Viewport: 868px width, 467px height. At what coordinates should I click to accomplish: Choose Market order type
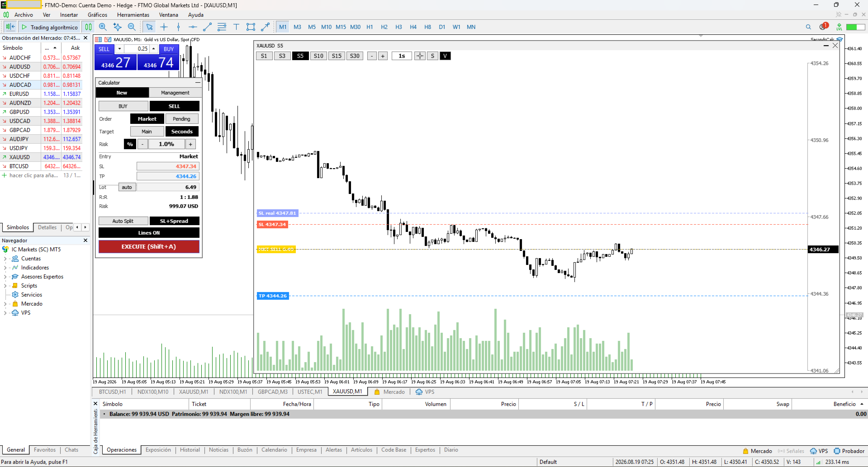[x=147, y=119]
